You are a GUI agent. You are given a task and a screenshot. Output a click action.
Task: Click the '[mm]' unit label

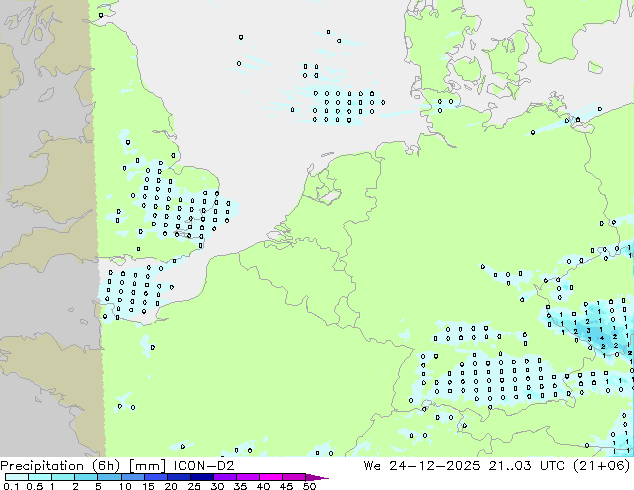(x=147, y=466)
